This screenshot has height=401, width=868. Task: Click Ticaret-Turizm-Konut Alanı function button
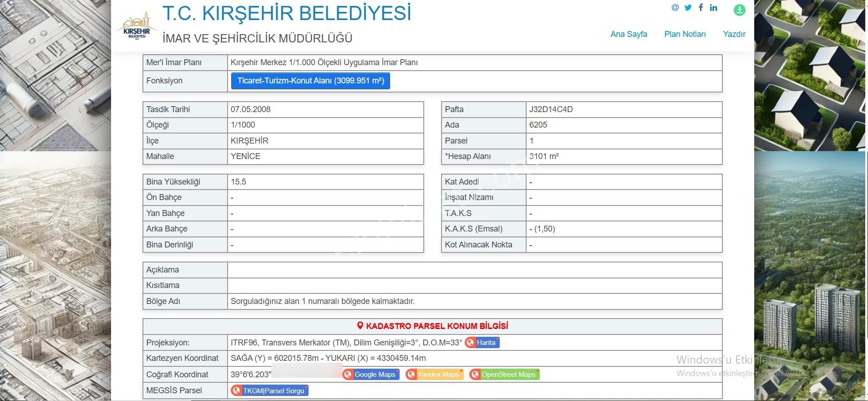point(311,81)
